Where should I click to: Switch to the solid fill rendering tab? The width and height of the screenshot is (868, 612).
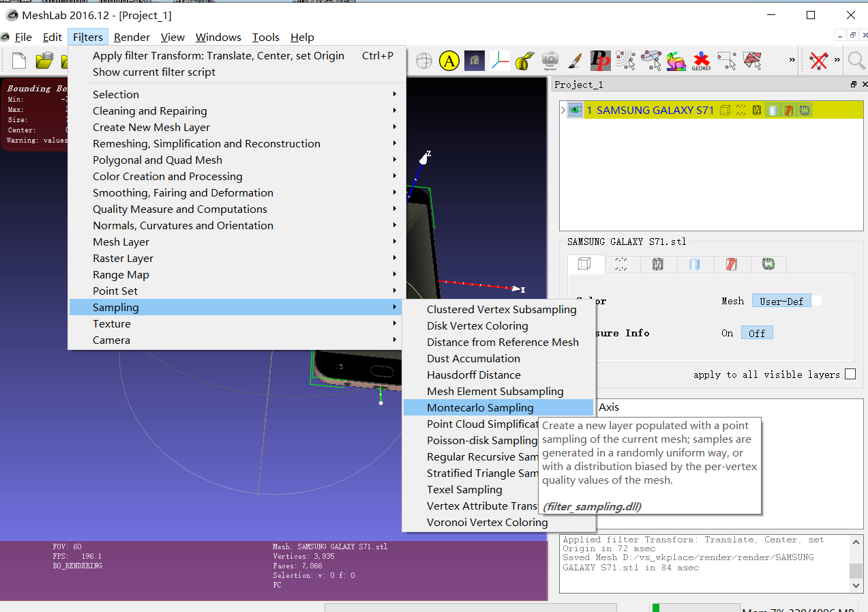(x=695, y=264)
